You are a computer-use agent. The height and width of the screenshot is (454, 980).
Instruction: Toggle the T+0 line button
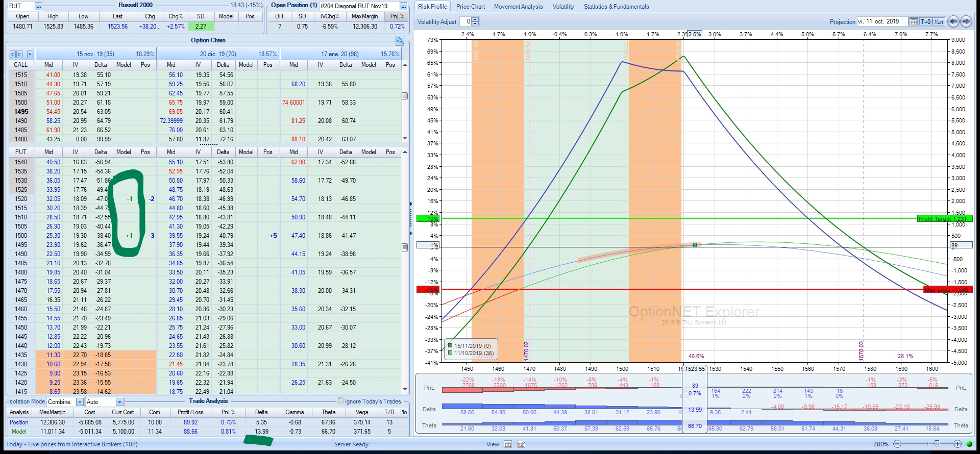tap(925, 21)
